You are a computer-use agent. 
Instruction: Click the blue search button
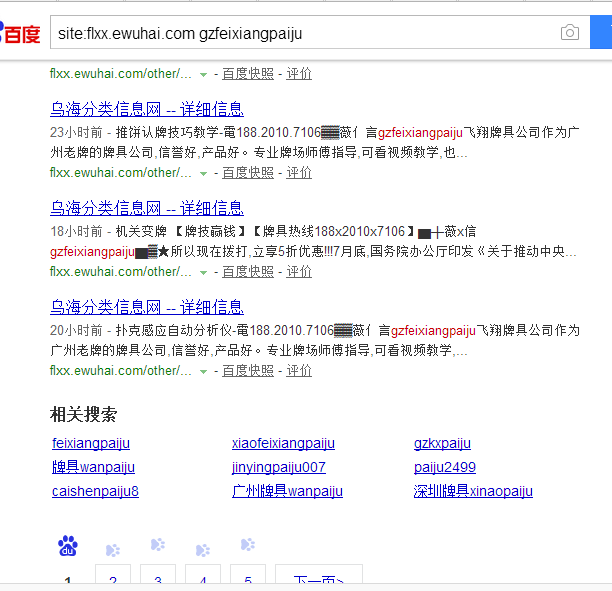tap(601, 32)
